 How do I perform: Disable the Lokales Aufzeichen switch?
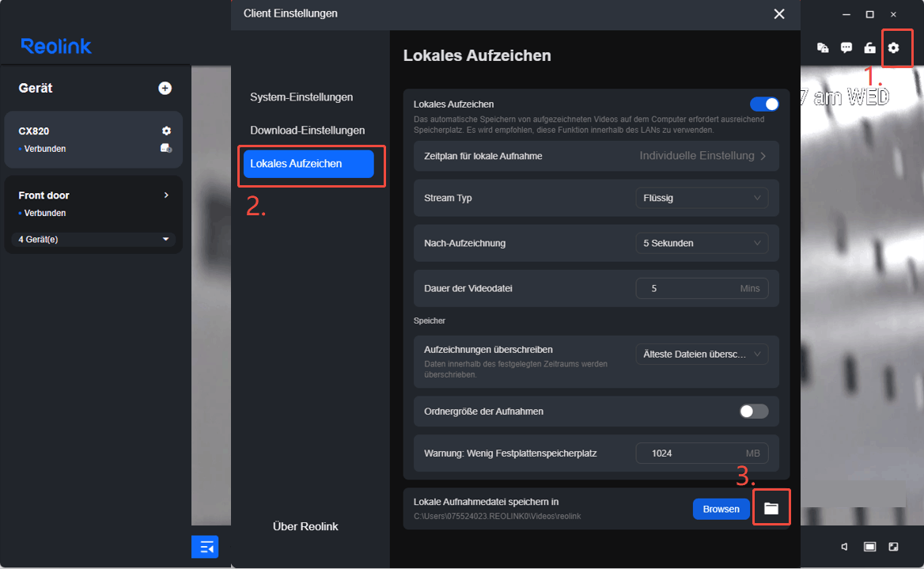pos(764,104)
